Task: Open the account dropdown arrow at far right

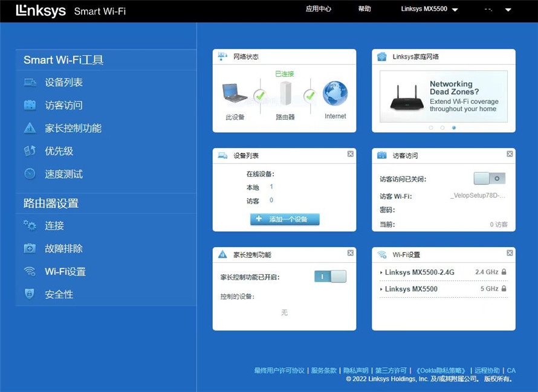Action: click(x=508, y=10)
